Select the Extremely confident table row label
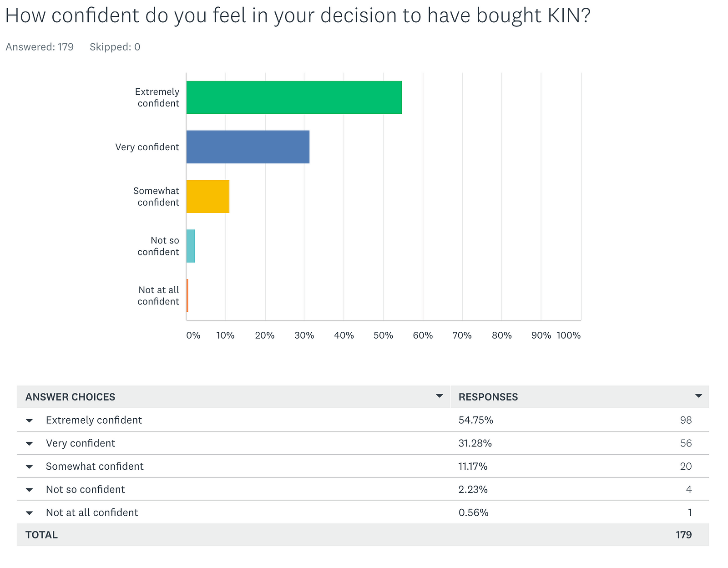The height and width of the screenshot is (568, 728). pos(94,420)
